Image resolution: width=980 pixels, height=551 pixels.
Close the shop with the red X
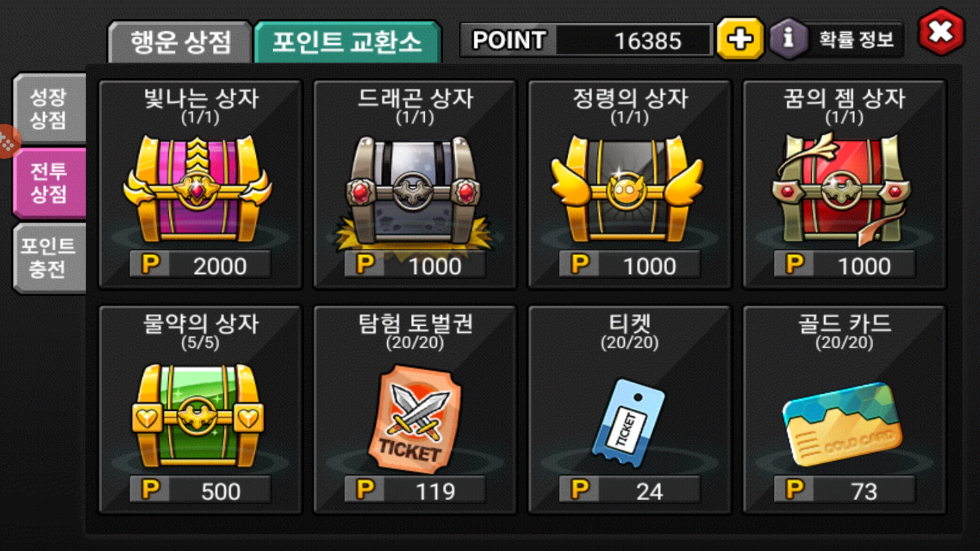[941, 33]
